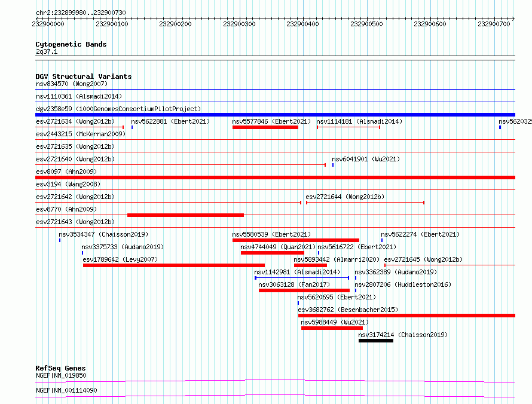532x404 pixels.
Task: Click the red nsv5893442 bar
Action: [x=310, y=265]
